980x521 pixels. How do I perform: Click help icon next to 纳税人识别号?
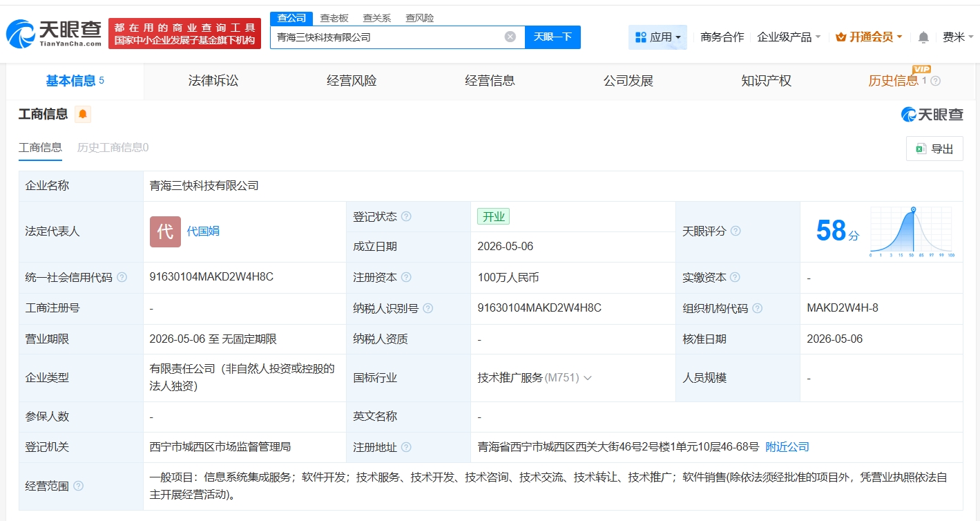click(x=428, y=308)
